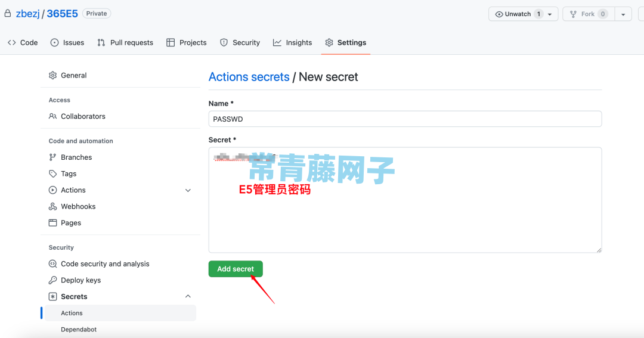Click the Pull requests icon
The height and width of the screenshot is (338, 644).
[101, 43]
